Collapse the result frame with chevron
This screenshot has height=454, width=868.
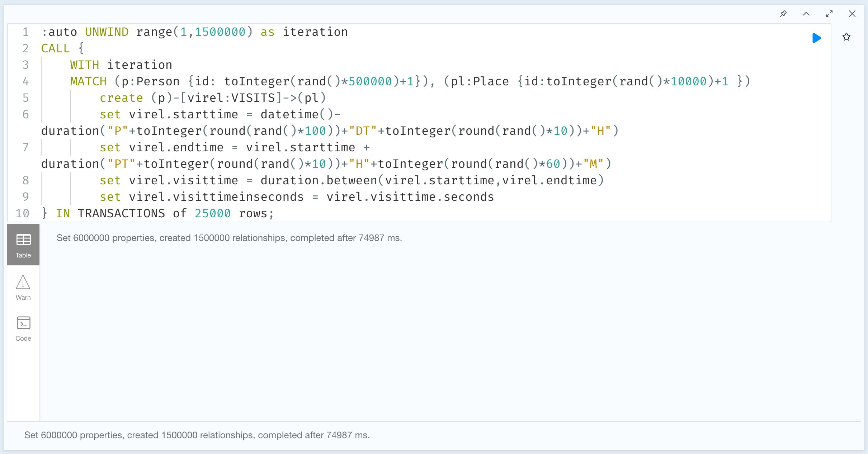coord(806,14)
